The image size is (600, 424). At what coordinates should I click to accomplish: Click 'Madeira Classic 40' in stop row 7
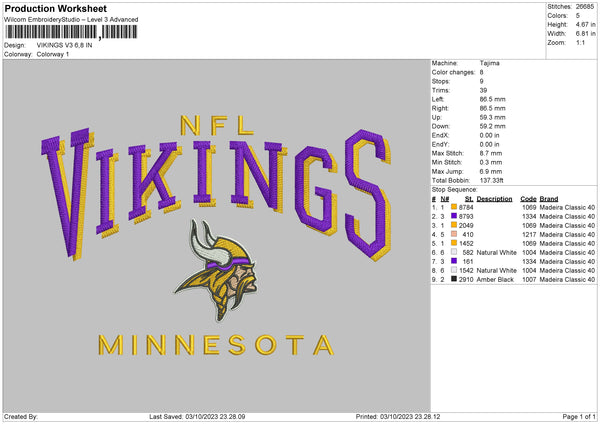pos(567,261)
